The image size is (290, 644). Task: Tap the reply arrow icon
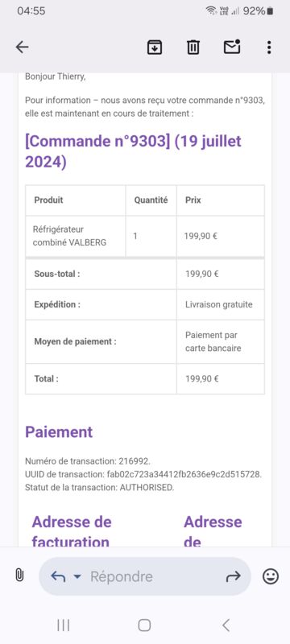(58, 576)
